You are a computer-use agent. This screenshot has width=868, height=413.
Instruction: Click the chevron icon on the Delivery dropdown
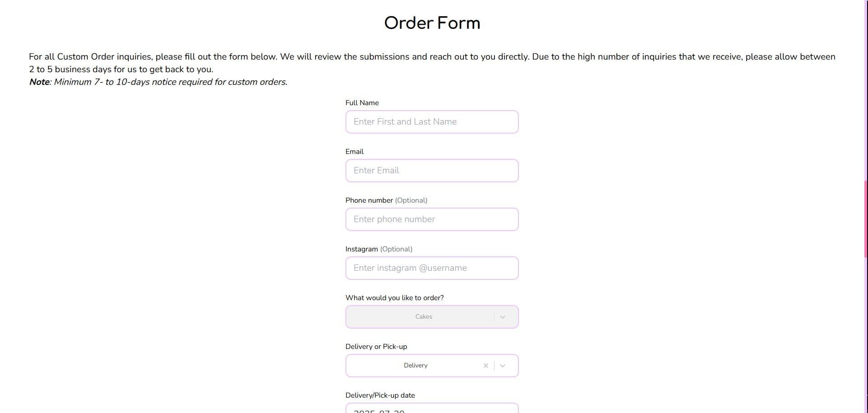[503, 366]
